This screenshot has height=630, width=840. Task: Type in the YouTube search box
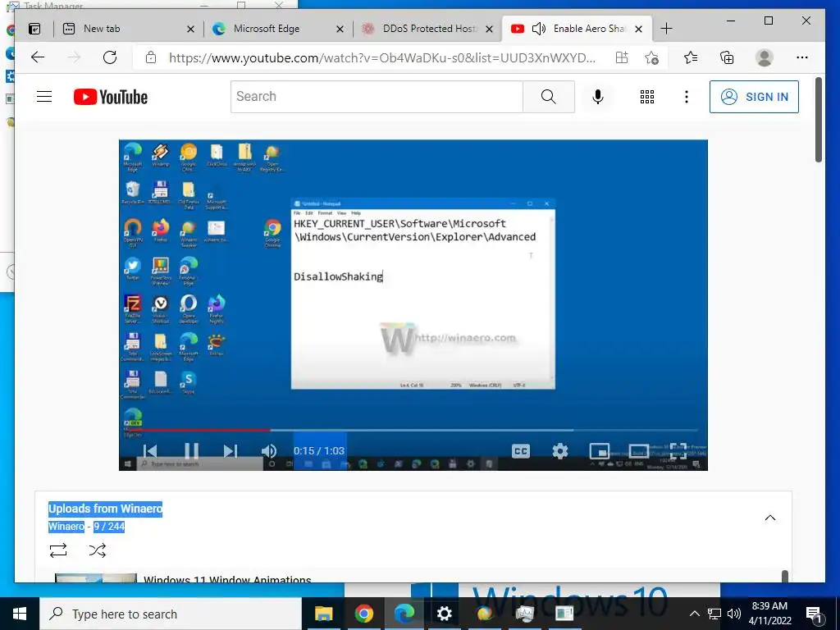coord(377,97)
